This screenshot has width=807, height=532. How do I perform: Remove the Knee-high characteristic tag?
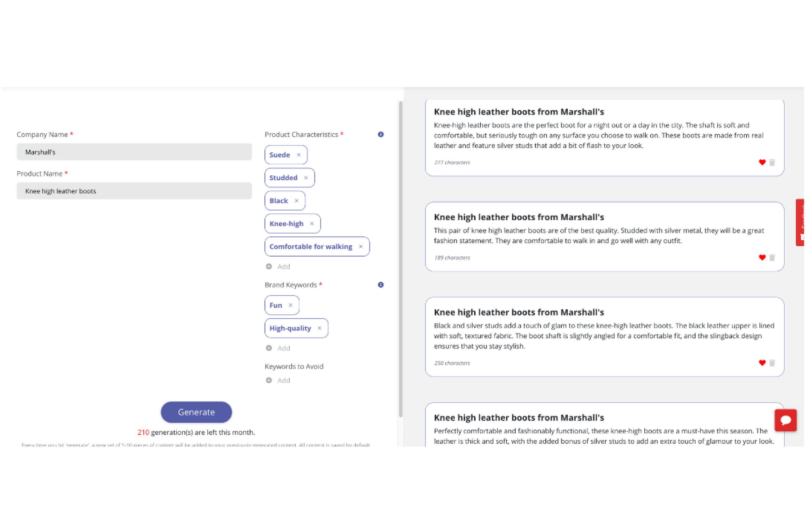[x=312, y=224]
